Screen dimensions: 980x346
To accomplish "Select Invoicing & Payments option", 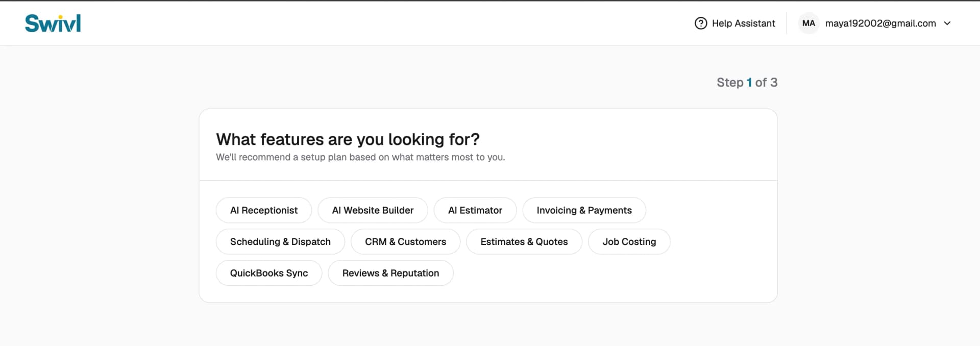I will click(x=584, y=210).
